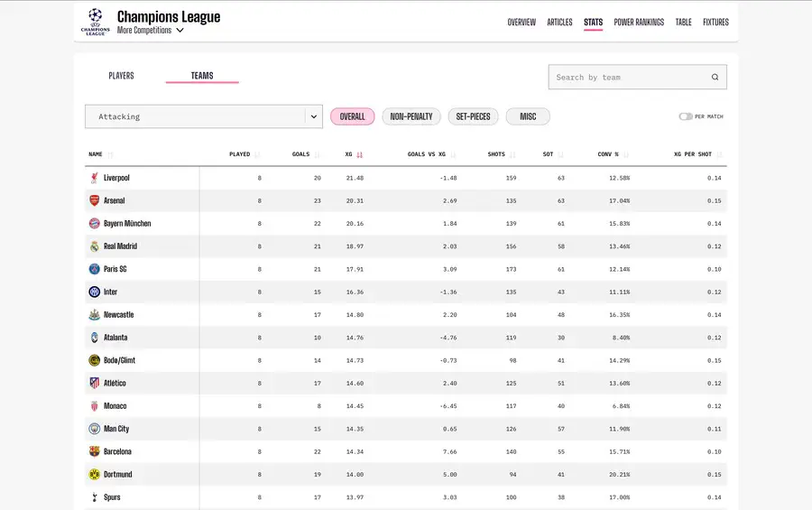Sort by xG column arrows
Image resolution: width=812 pixels, height=510 pixels.
point(359,154)
